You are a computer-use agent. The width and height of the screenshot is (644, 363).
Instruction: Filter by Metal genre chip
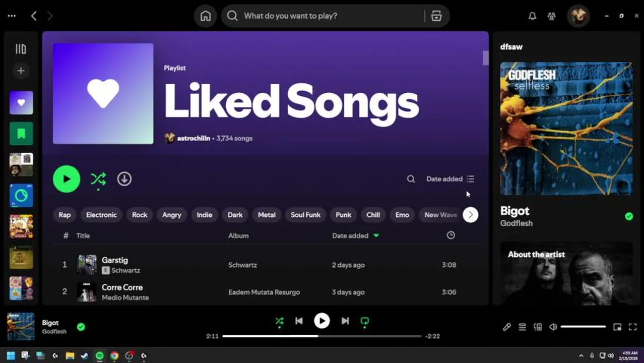pos(267,215)
